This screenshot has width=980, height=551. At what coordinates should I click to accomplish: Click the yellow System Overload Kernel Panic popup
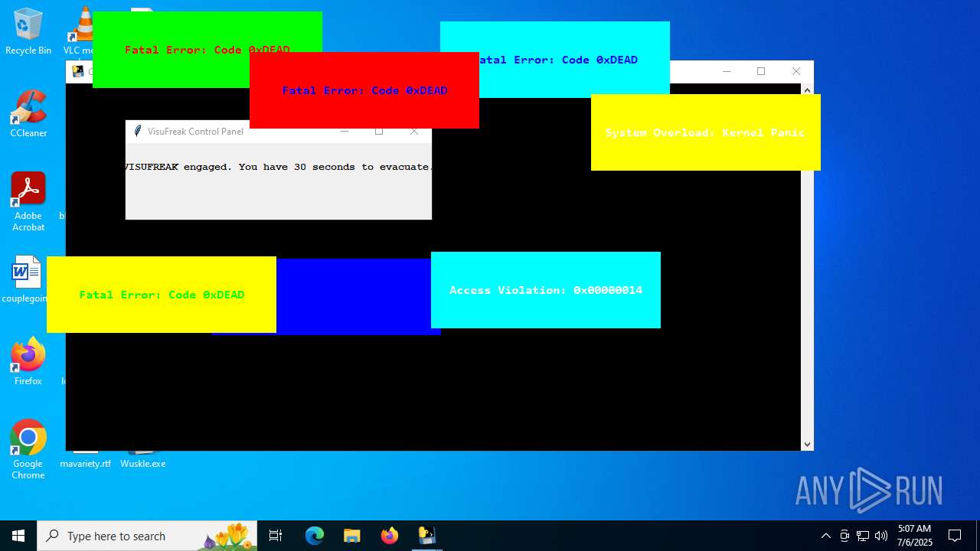point(706,132)
